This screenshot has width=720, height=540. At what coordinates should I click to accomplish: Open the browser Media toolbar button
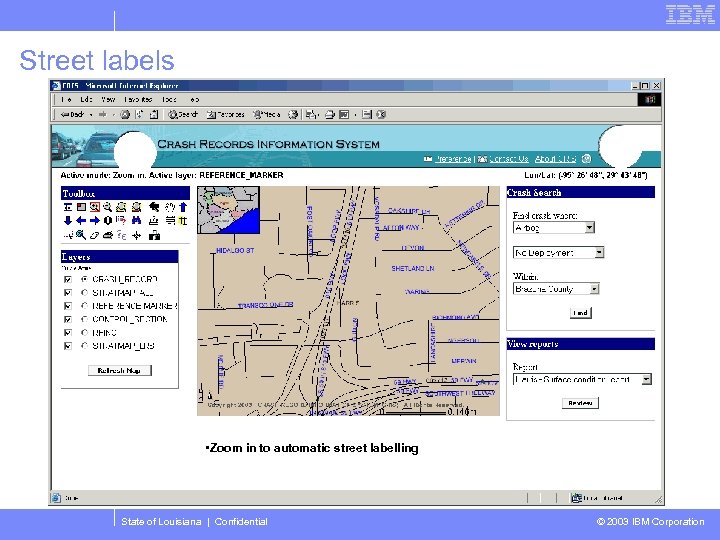pyautogui.click(x=267, y=114)
